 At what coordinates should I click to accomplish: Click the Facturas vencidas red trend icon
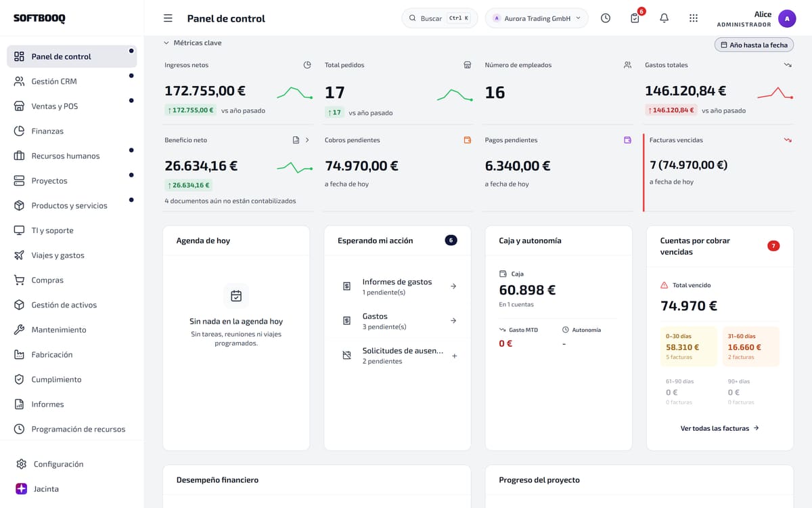pyautogui.click(x=788, y=140)
